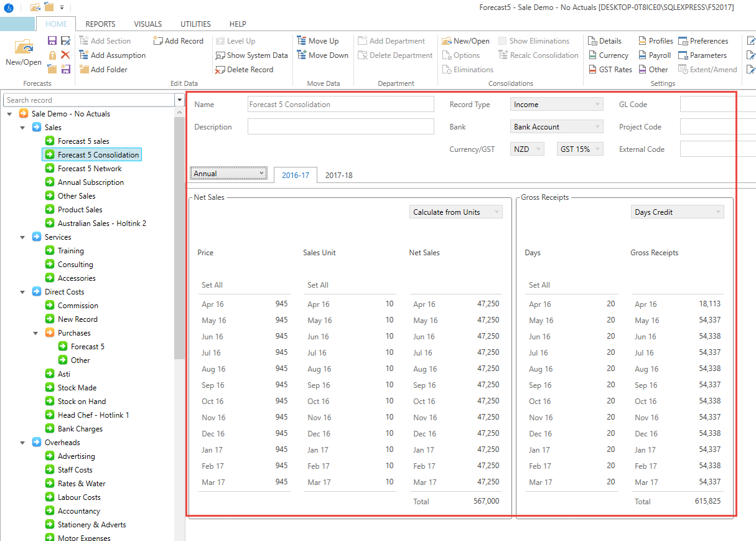The width and height of the screenshot is (756, 541).
Task: Open the Profiles settings
Action: tap(656, 41)
